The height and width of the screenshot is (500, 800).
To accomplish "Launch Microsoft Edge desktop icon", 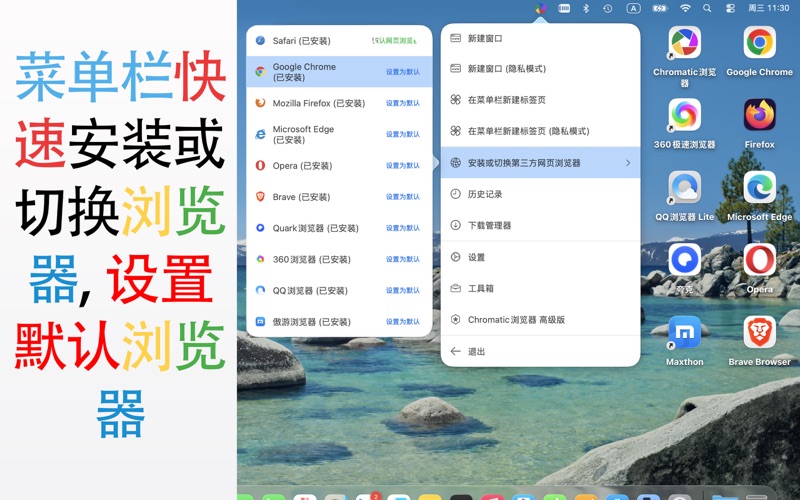I will 759,188.
